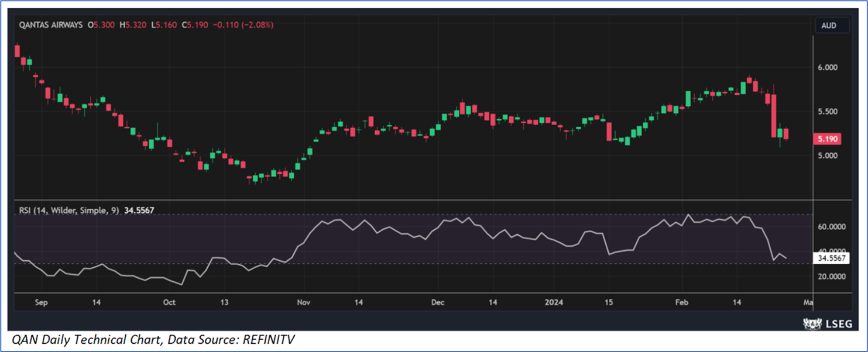This screenshot has height=352, width=868.
Task: Click the 60.0000 RSI axis label
Action: click(832, 227)
